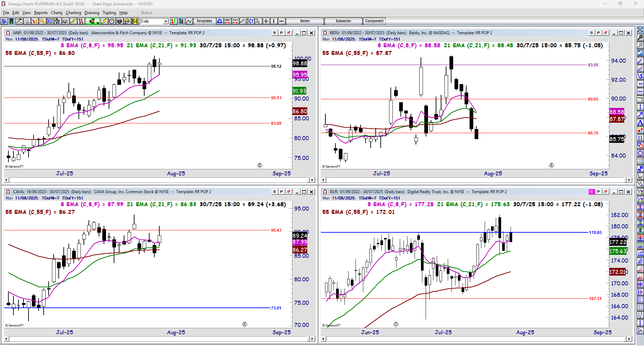Select the parallel lines channel tool

click(640, 68)
